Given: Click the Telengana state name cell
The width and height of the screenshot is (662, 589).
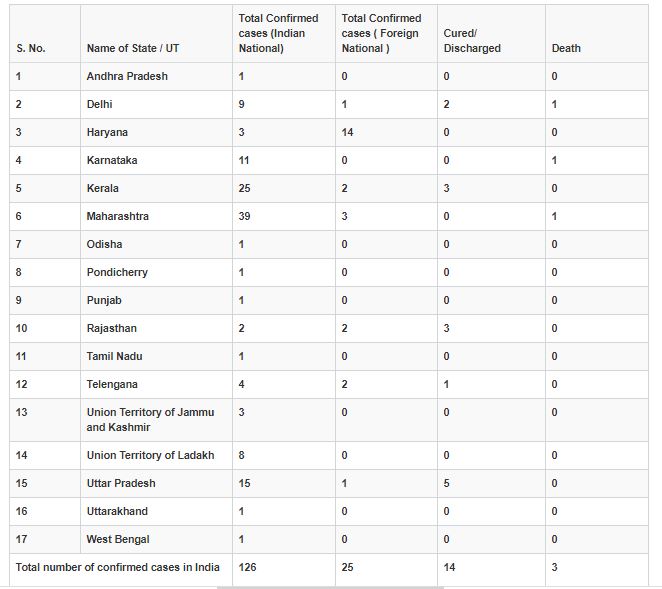Looking at the screenshot, I should pos(112,384).
